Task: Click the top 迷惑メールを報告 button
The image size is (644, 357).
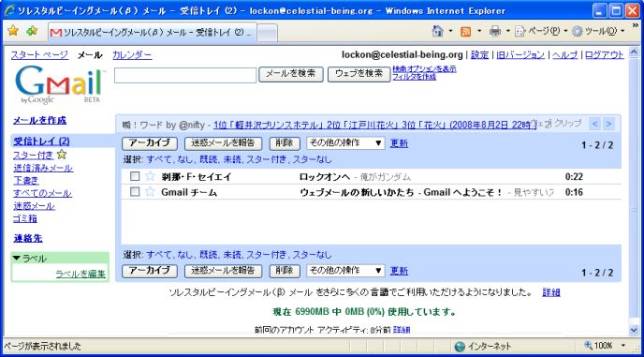Action: pyautogui.click(x=223, y=143)
